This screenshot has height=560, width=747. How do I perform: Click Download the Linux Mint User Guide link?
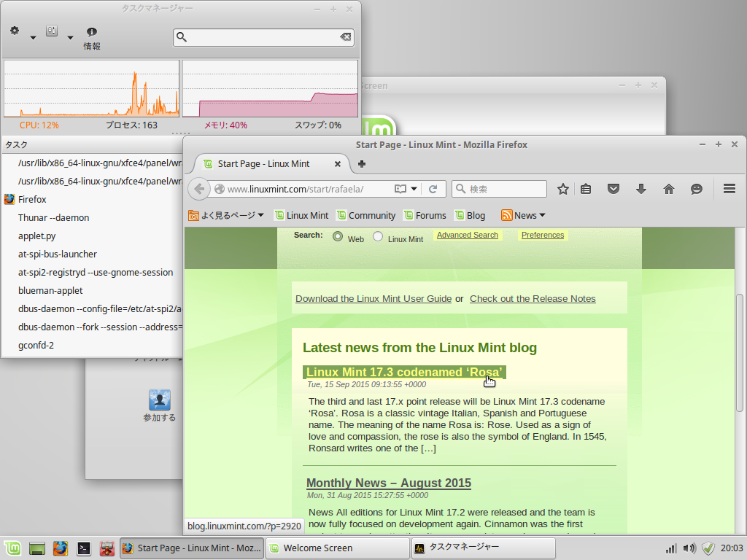(373, 298)
